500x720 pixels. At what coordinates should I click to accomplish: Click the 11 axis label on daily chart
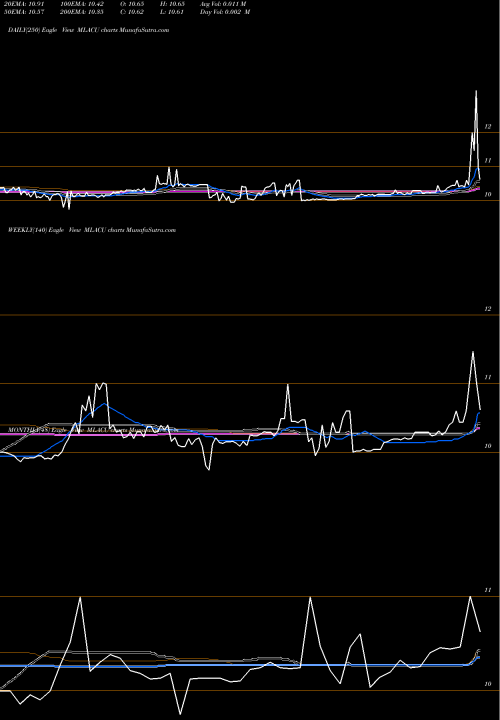(x=488, y=161)
